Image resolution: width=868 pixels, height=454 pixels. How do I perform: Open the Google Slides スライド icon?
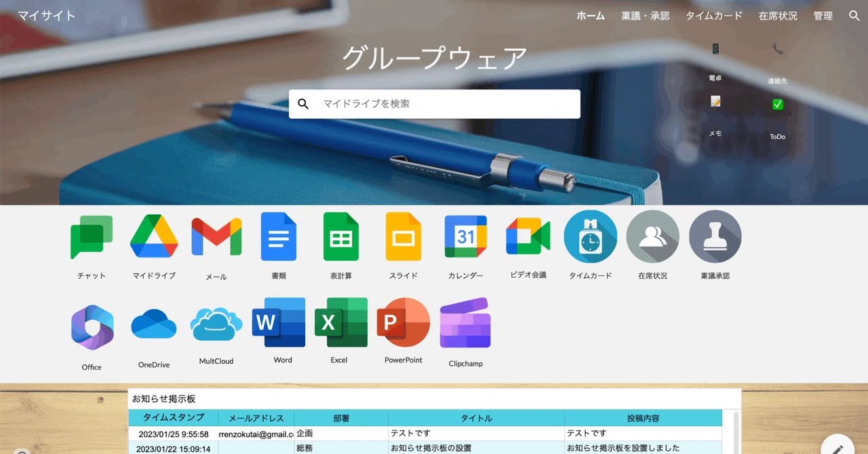(403, 236)
